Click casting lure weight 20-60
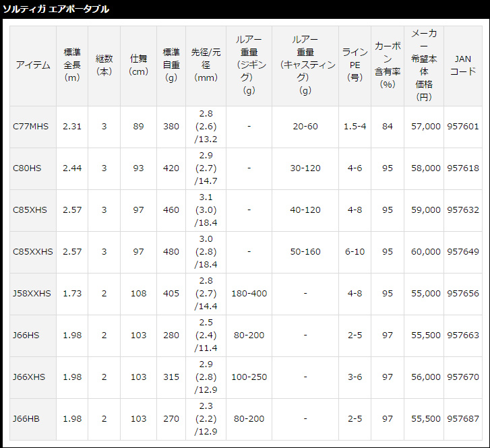The height and width of the screenshot is (448, 490). pos(305,127)
